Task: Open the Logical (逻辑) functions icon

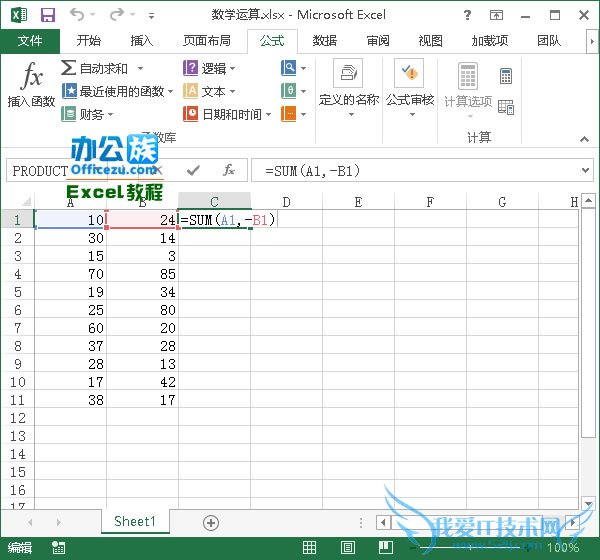Action: [x=190, y=68]
